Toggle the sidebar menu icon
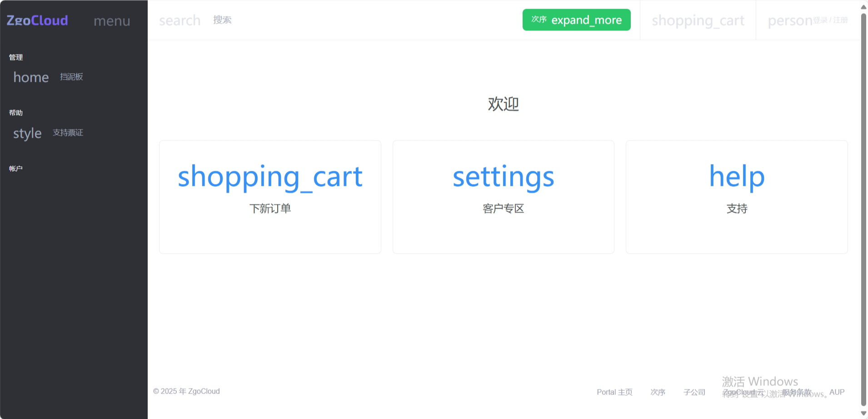868x419 pixels. coord(112,21)
